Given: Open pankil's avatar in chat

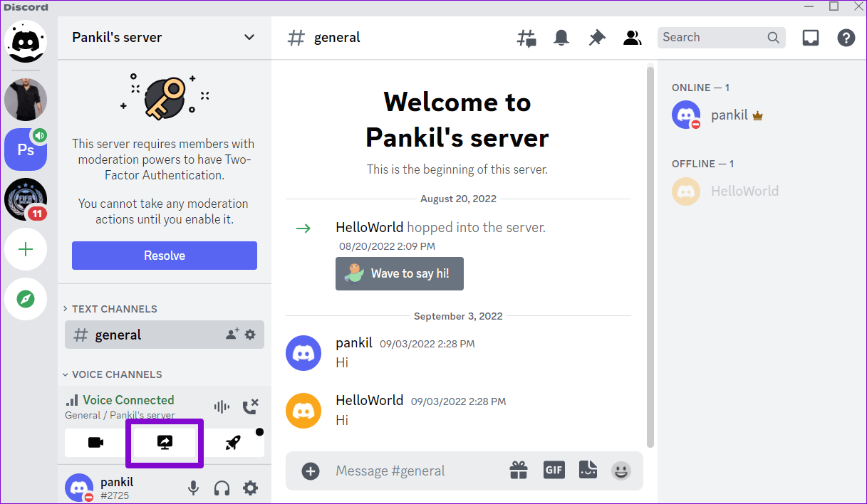Looking at the screenshot, I should click(x=303, y=353).
